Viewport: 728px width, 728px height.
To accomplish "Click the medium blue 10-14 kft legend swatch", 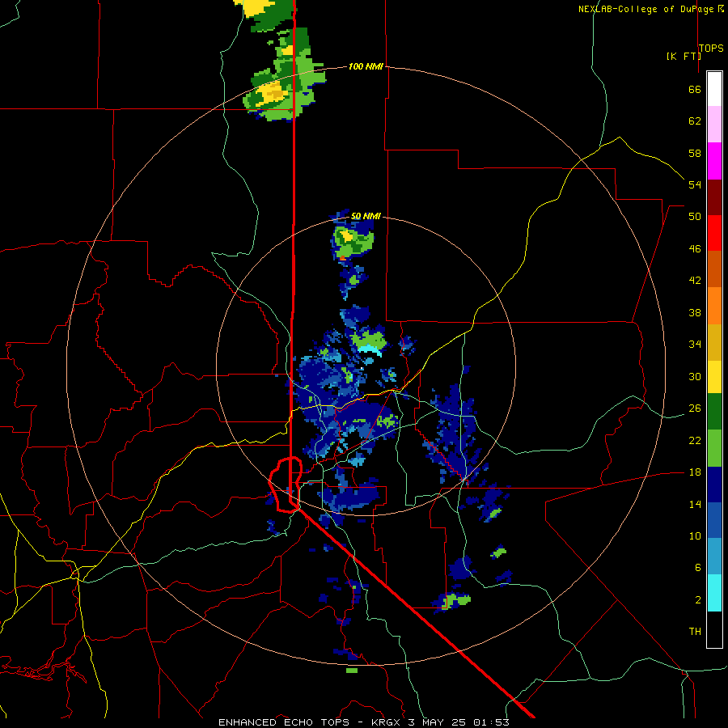I will 714,520.
